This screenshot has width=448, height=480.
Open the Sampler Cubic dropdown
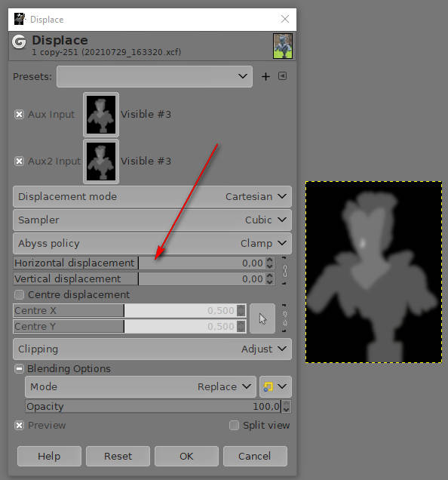point(152,220)
